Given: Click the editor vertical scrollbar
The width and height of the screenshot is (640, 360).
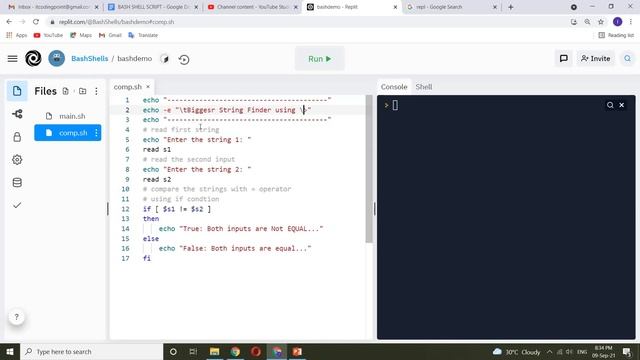Looking at the screenshot, I should pyautogui.click(x=369, y=169).
